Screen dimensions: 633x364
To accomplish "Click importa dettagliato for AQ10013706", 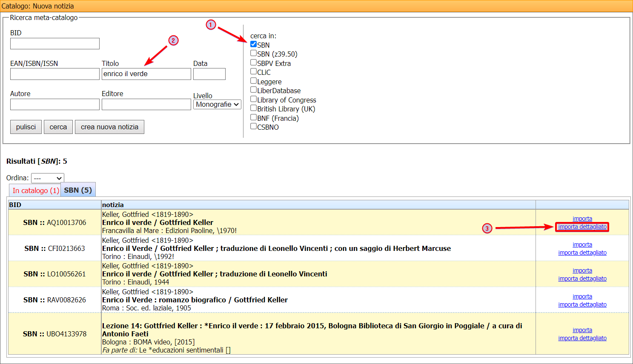I will pos(582,227).
